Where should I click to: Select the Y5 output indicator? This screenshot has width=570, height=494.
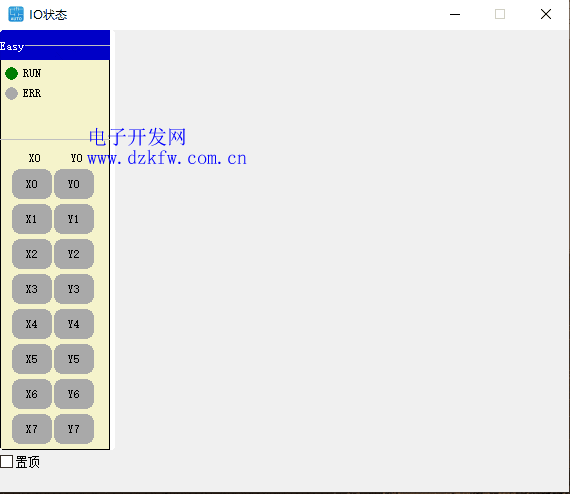click(x=74, y=359)
